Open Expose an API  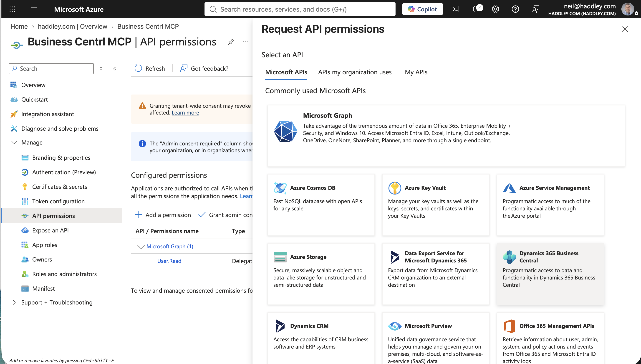50,230
